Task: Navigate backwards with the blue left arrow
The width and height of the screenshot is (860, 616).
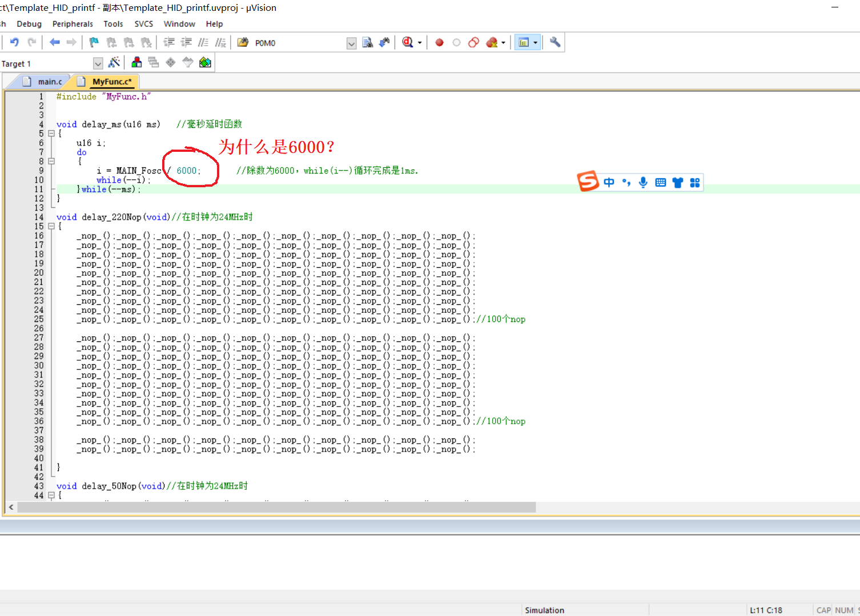Action: tap(55, 42)
